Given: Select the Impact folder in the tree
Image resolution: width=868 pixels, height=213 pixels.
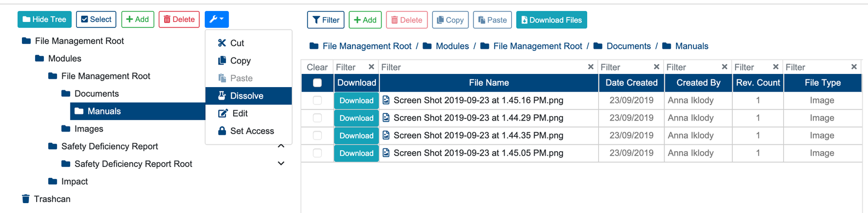Looking at the screenshot, I should (74, 181).
